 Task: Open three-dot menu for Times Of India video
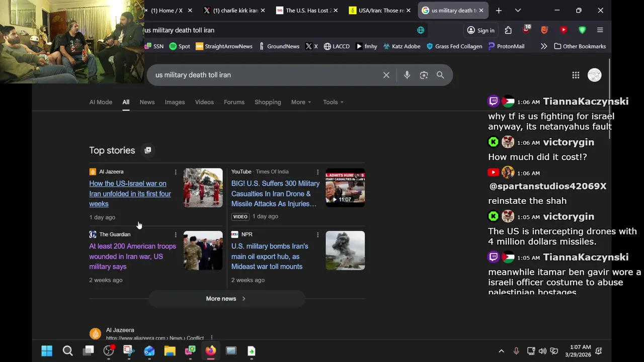[317, 172]
